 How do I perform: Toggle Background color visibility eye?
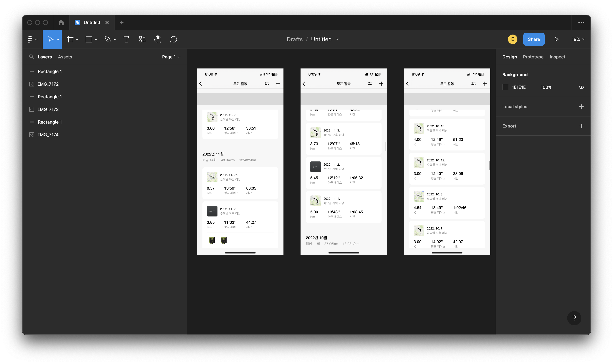click(581, 87)
